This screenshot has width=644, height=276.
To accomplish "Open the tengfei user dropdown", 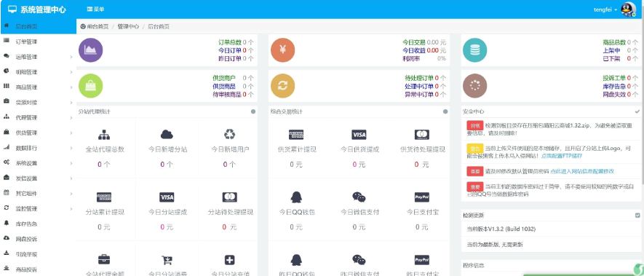I will pos(605,9).
